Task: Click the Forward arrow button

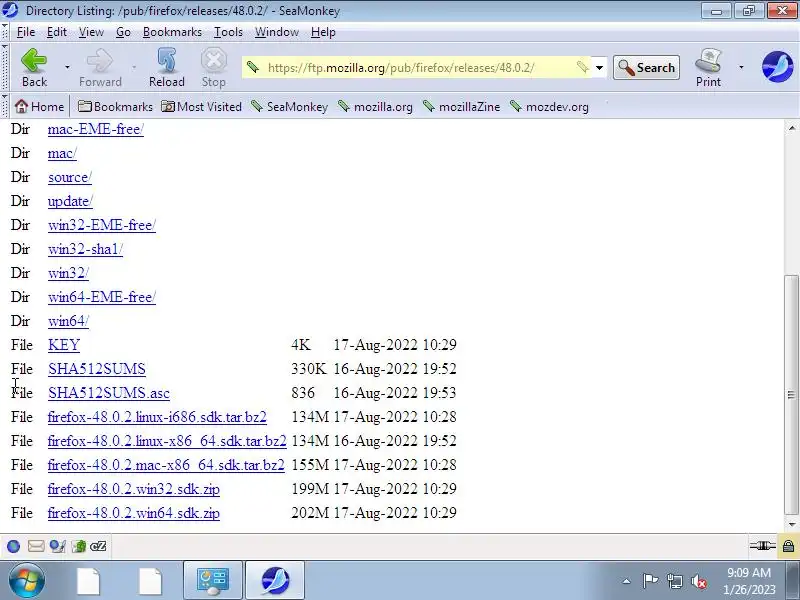Action: tap(100, 67)
